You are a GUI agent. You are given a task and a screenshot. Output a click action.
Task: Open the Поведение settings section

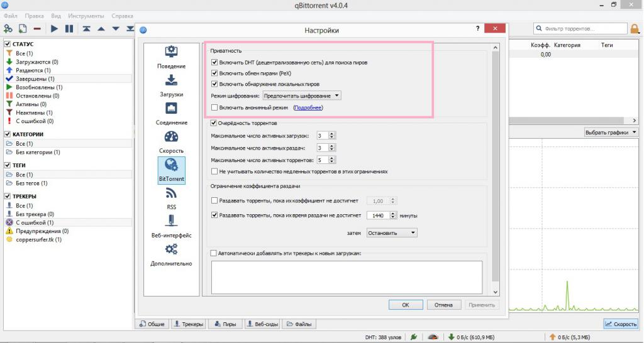click(171, 57)
